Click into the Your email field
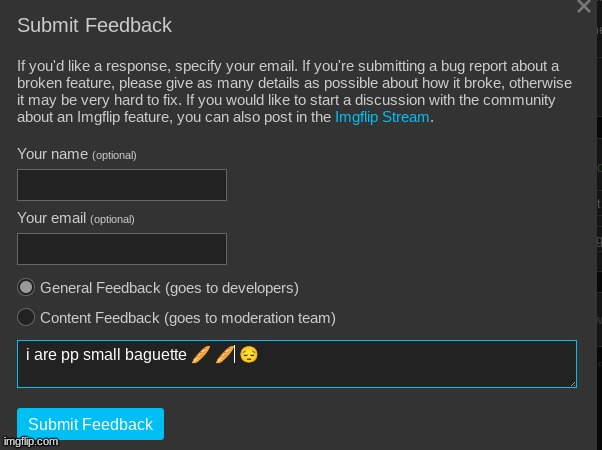The image size is (602, 450). (x=122, y=249)
